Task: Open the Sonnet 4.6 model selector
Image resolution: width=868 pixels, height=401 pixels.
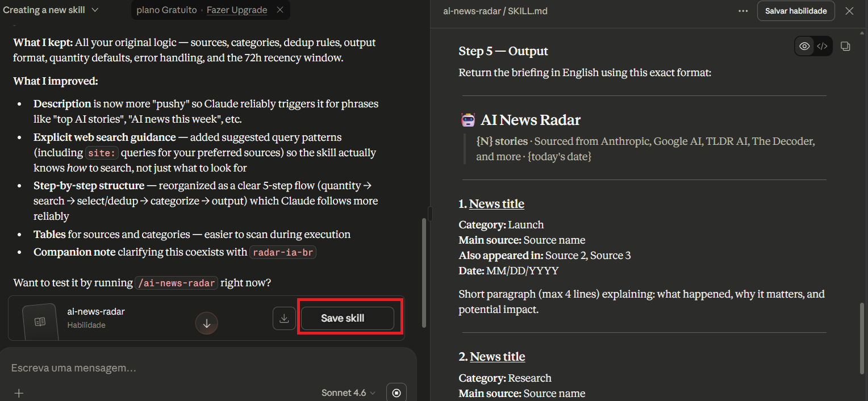Action: coord(348,392)
